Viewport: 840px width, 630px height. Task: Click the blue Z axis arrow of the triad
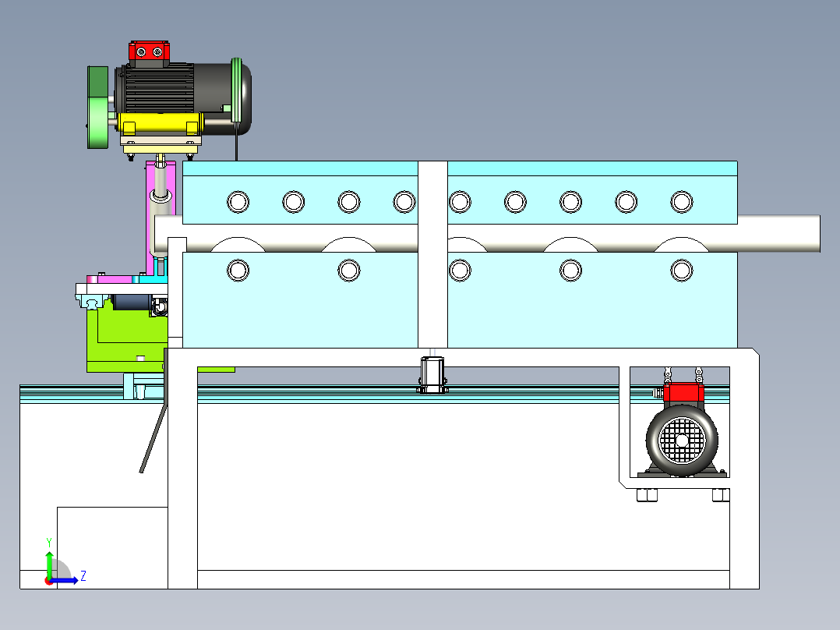(64, 581)
